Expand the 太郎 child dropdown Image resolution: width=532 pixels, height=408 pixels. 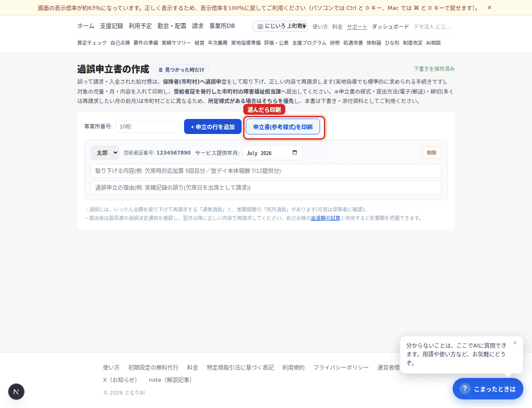tap(105, 152)
